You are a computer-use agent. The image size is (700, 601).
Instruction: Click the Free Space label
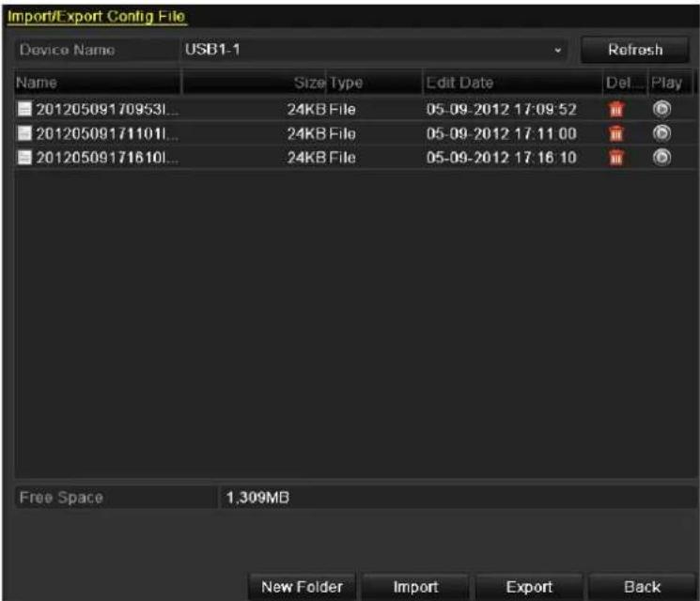(61, 498)
